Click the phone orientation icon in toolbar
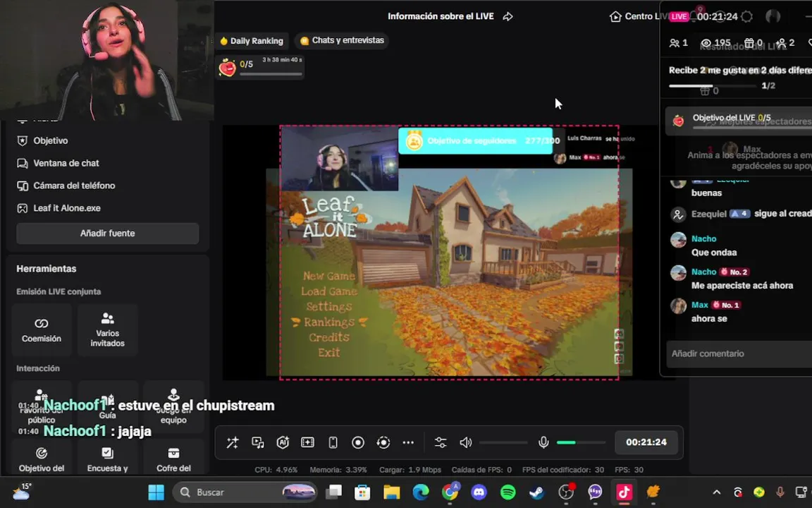 coord(333,442)
